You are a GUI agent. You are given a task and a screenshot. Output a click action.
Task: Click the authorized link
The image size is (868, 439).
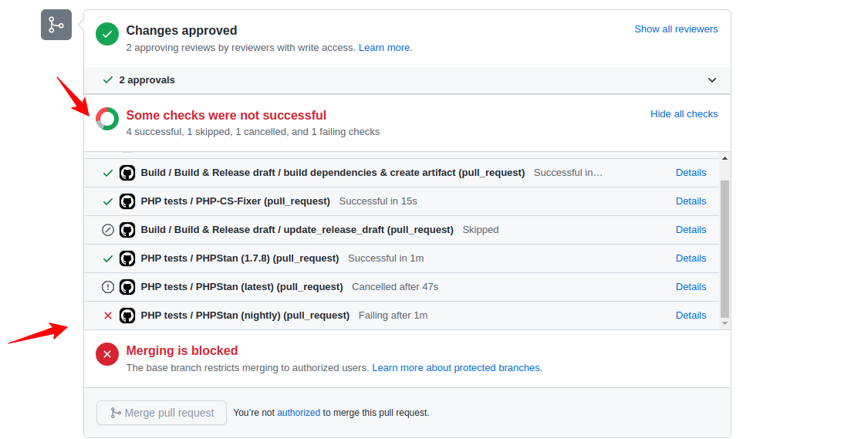click(299, 413)
